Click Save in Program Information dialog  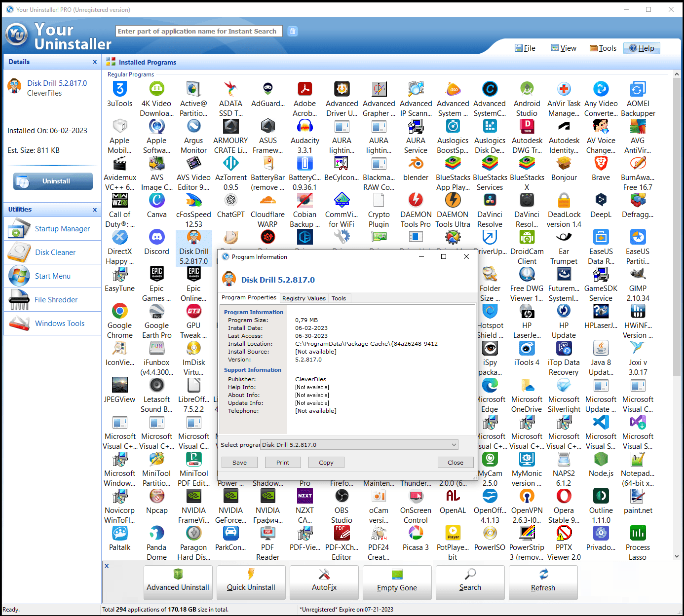240,463
